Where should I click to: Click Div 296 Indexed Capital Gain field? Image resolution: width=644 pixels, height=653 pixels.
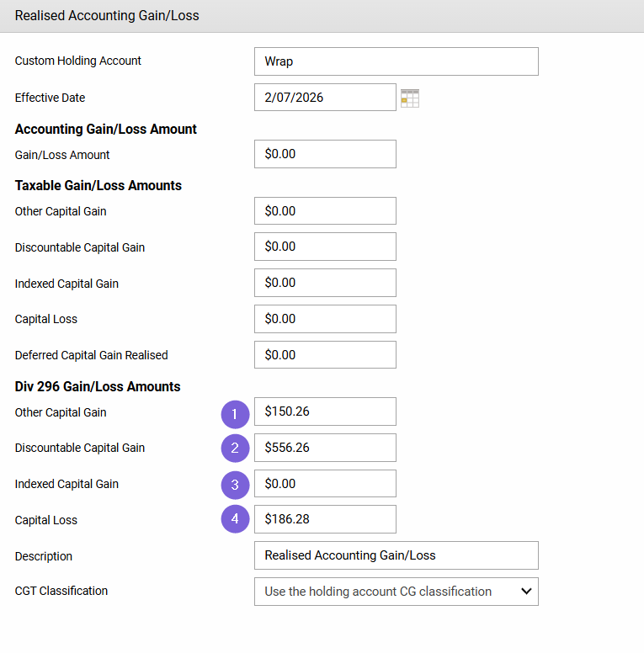(x=325, y=484)
